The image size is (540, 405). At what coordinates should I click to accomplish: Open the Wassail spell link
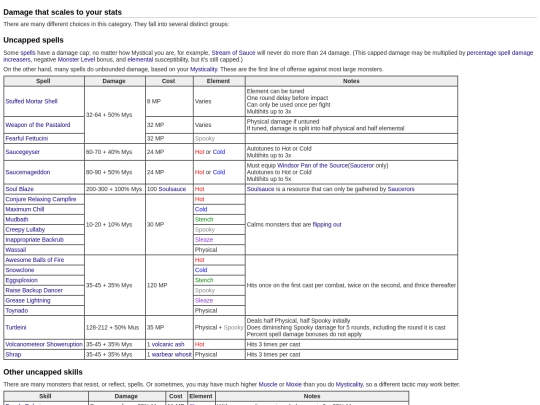16,250
